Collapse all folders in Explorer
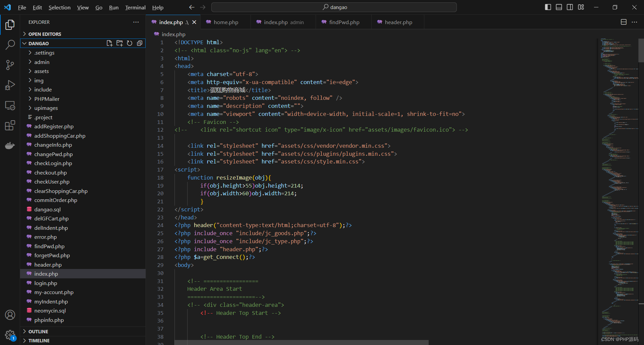 (140, 43)
